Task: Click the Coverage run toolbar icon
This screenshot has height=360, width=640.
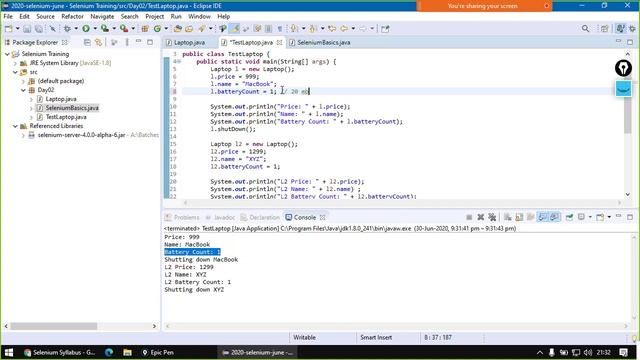Action: pyautogui.click(x=105, y=29)
